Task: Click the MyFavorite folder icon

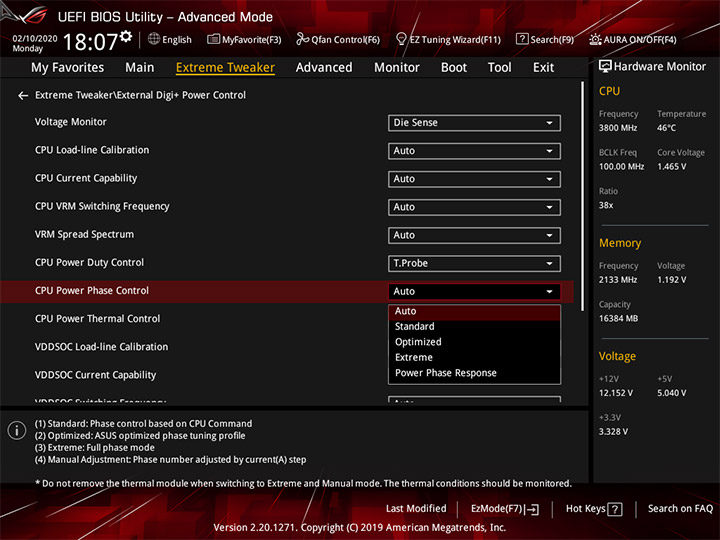Action: pos(214,39)
